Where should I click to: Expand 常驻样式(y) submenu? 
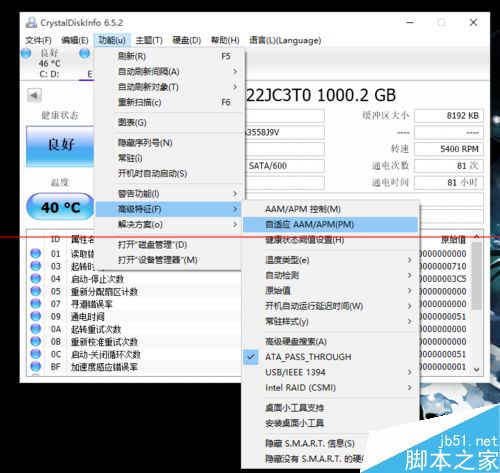[330, 321]
